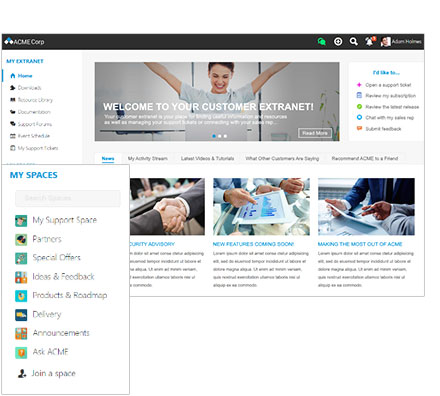Click the Home house icon in sidebar
Viewport: 440px width, 396px height.
coord(13,76)
